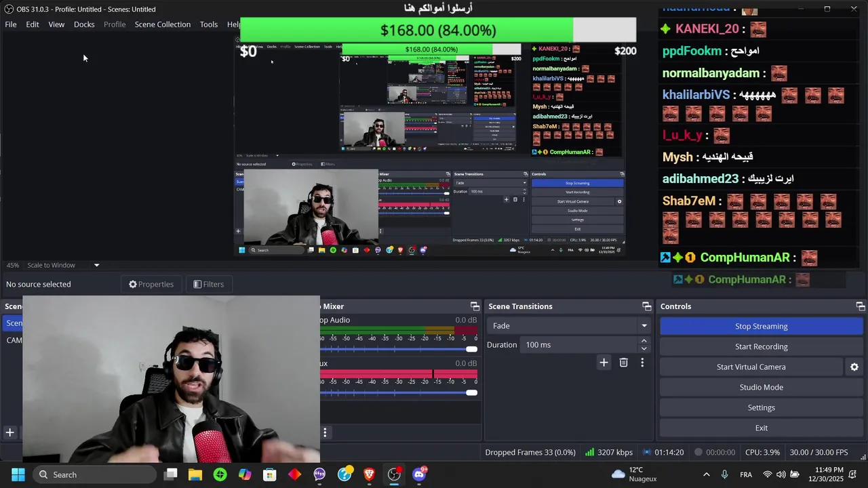The image size is (868, 488).
Task: Pop out the Scene Transitions dock
Action: [x=646, y=306]
